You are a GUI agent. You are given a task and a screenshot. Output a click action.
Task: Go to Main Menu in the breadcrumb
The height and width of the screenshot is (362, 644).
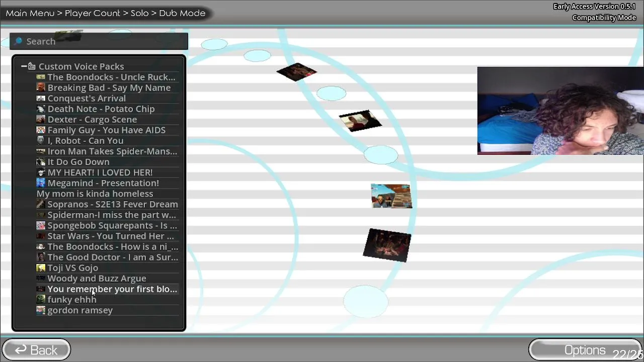[x=30, y=13]
